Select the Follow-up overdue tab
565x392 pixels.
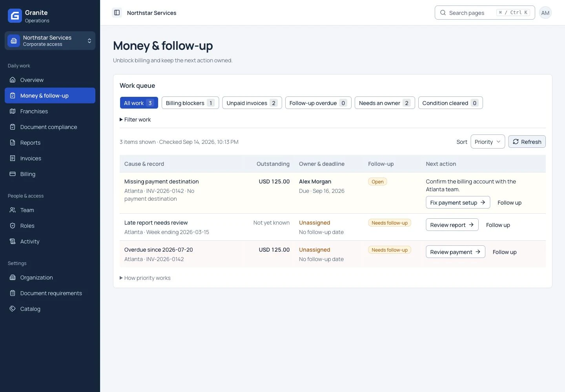tap(318, 103)
